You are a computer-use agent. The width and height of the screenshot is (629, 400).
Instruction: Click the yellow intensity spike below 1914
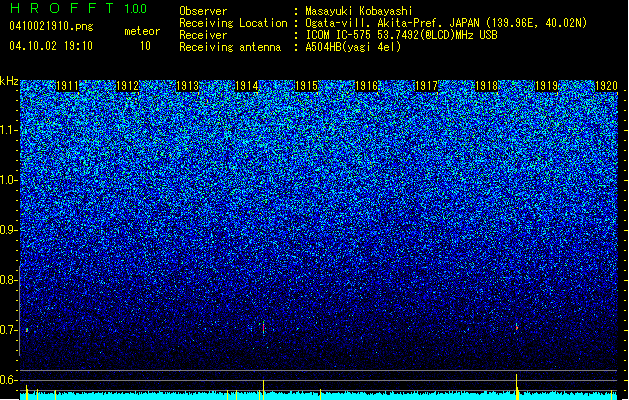tap(264, 390)
